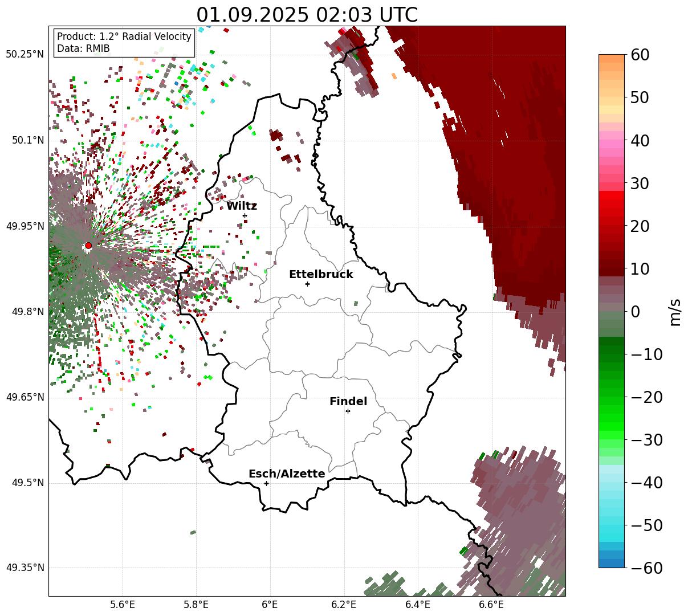Click the 49.95°N latitude tick label
Screen dimensions: 688x616
(x=25, y=226)
